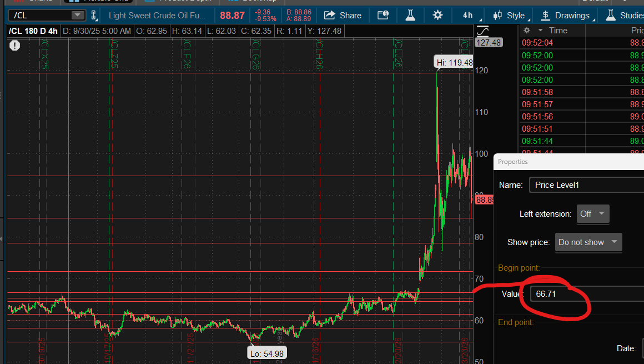Screen dimensions: 644x364
Task: Select the 09:52:04 time and sales row
Action: point(582,43)
